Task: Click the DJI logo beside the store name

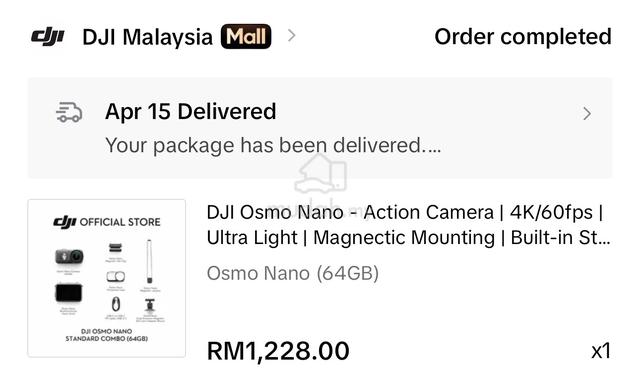Action: [x=48, y=37]
